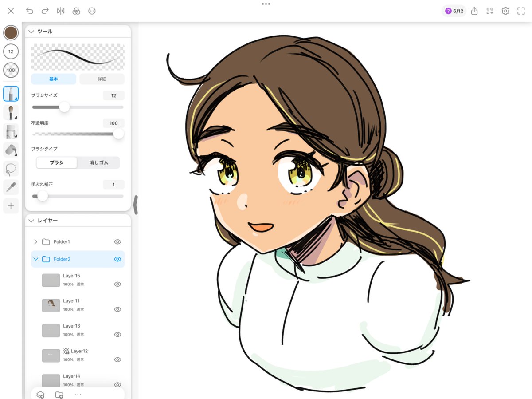
Task: Tap the share/export icon
Action: pyautogui.click(x=474, y=11)
